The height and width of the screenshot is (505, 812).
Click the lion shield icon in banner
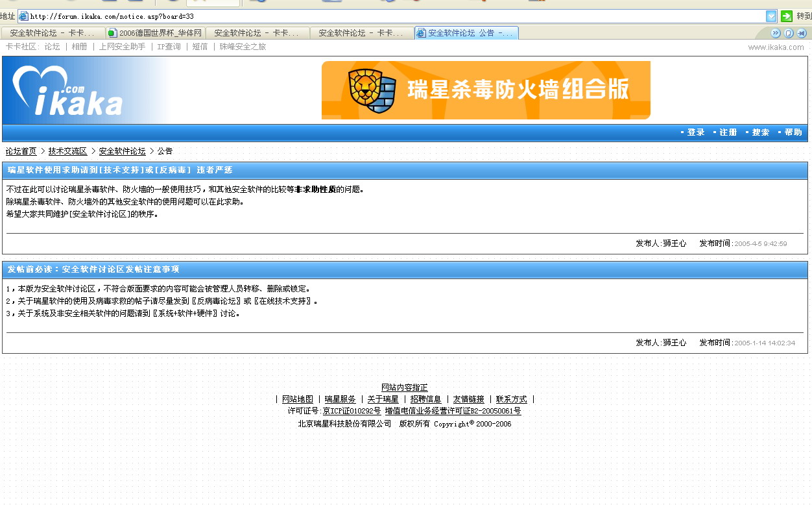click(372, 90)
